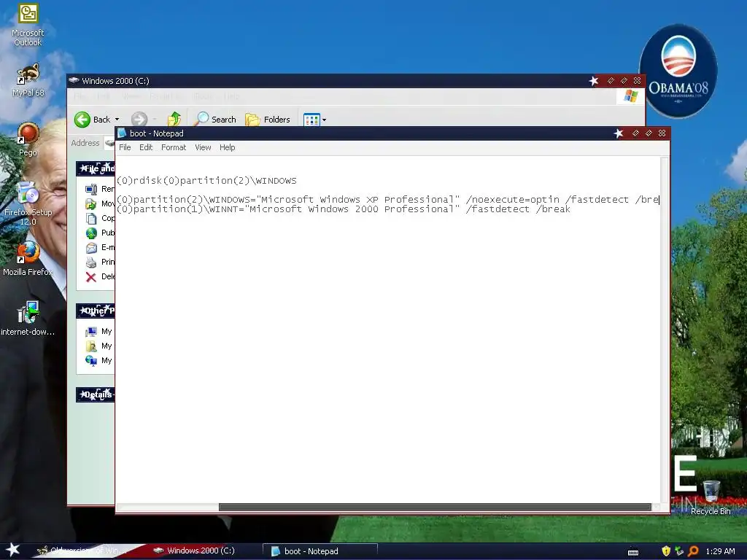
Task: Switch to Windows 2000 (C:) taskbar button
Action: 194,551
